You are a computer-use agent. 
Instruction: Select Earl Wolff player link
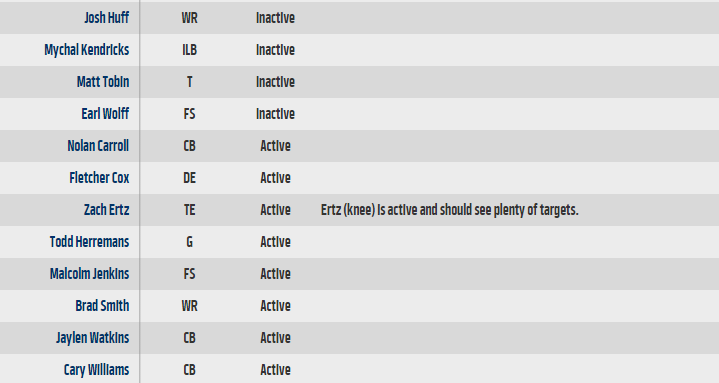105,114
